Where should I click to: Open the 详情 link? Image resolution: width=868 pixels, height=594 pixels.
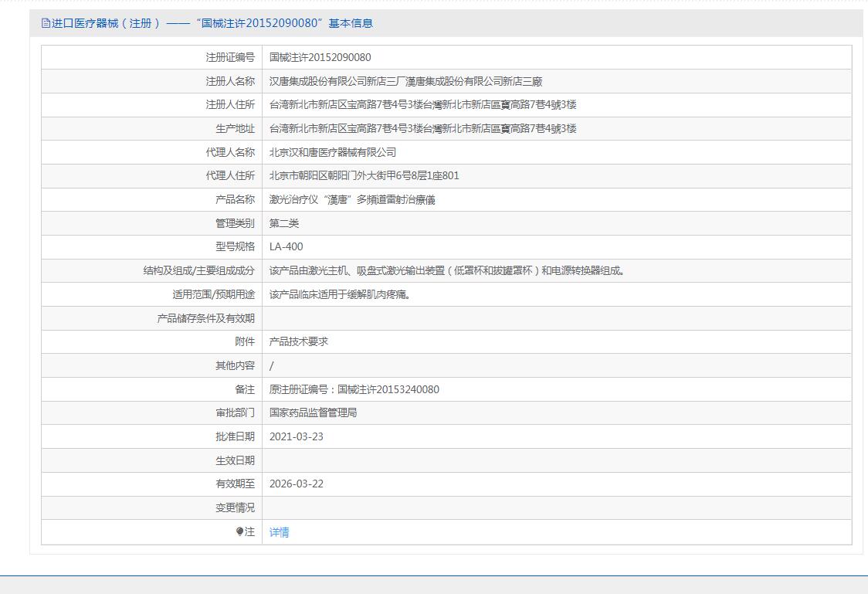279,532
